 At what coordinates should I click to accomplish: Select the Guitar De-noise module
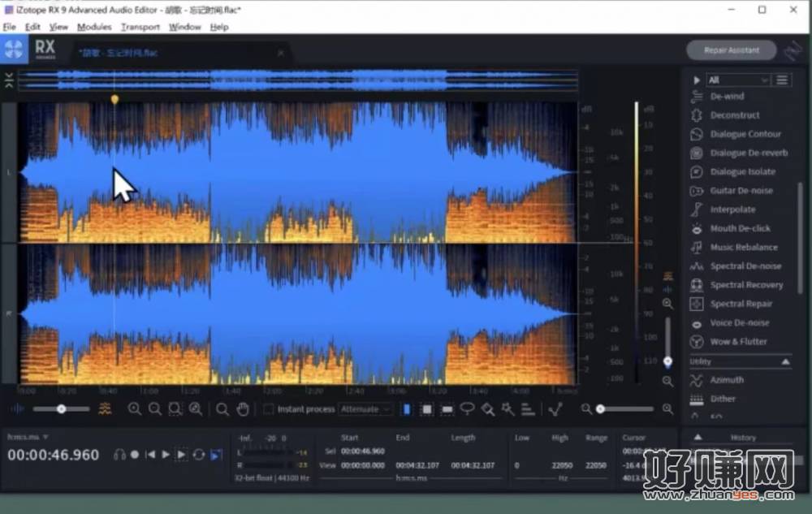[741, 191]
